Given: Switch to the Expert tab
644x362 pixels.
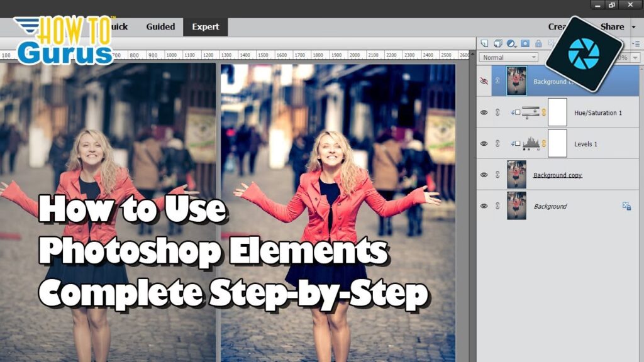Looking at the screenshot, I should [x=206, y=27].
